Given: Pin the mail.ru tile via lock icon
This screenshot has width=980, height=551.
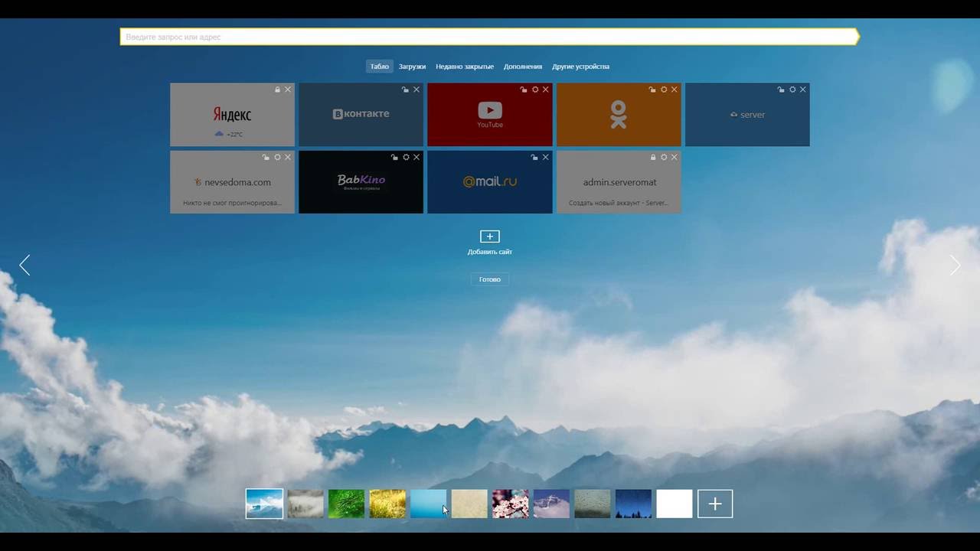Looking at the screenshot, I should coord(534,157).
